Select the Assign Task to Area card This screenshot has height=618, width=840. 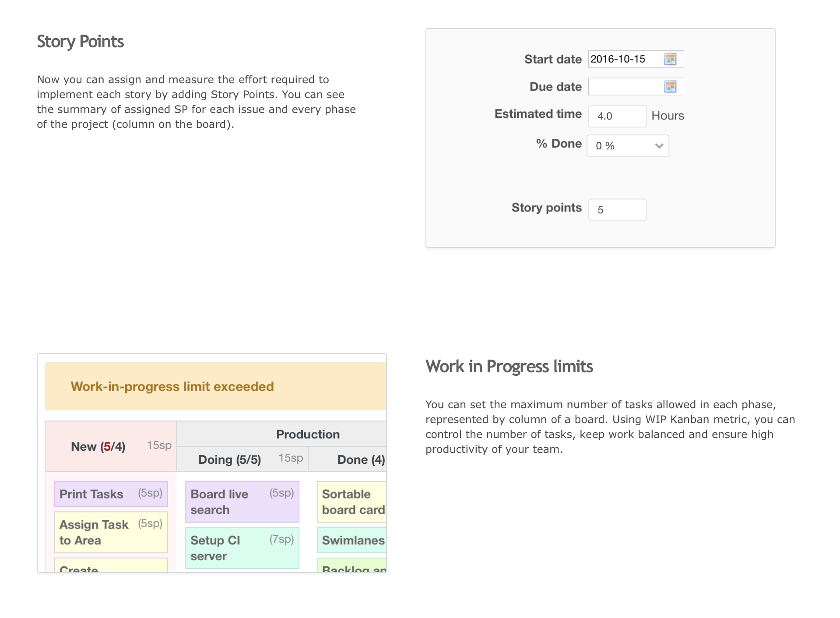tap(111, 532)
